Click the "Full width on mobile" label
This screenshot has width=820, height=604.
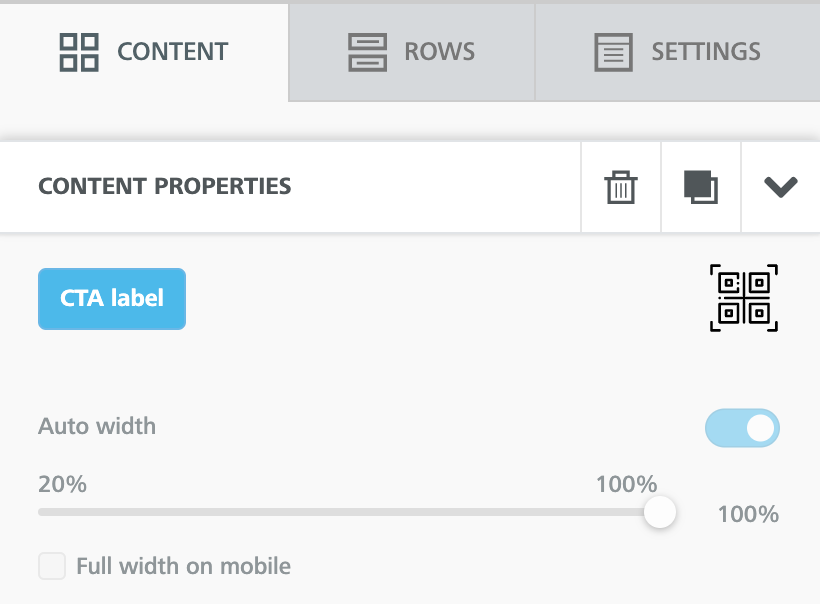point(183,566)
